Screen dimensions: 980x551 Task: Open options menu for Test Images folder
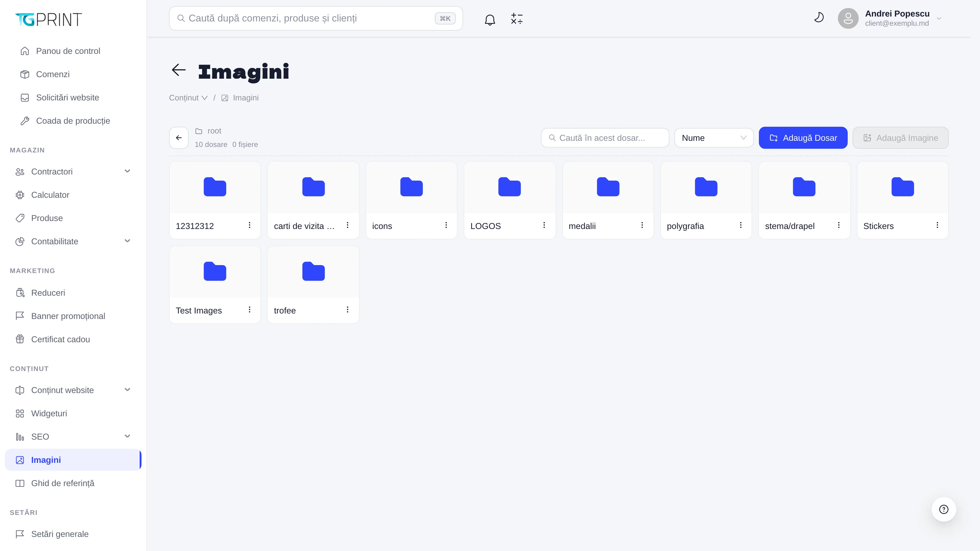(250, 309)
